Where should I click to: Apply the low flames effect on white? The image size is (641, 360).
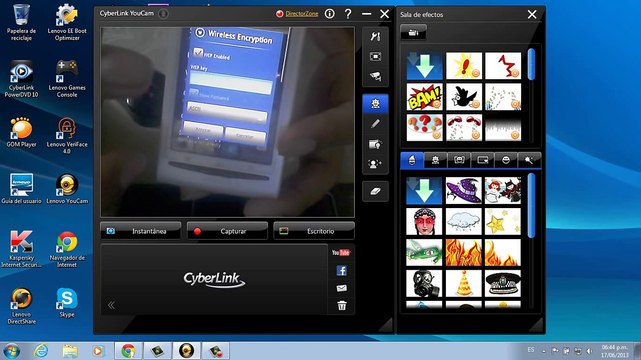click(503, 253)
